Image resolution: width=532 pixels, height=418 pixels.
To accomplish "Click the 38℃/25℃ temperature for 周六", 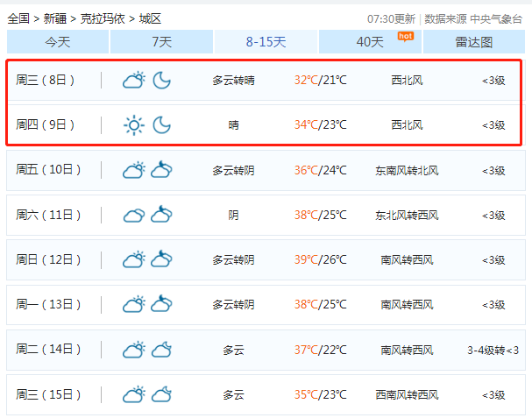I will click(320, 215).
